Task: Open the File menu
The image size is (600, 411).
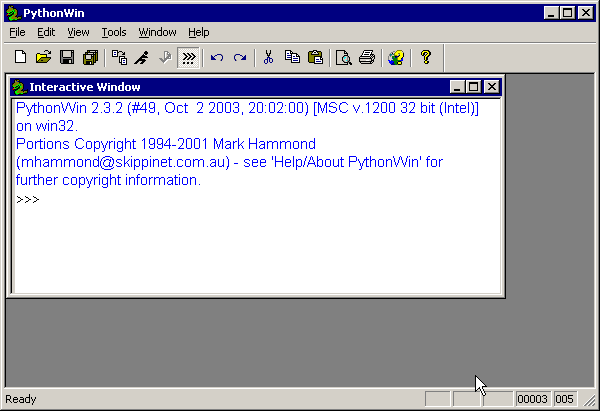Action: pos(17,32)
